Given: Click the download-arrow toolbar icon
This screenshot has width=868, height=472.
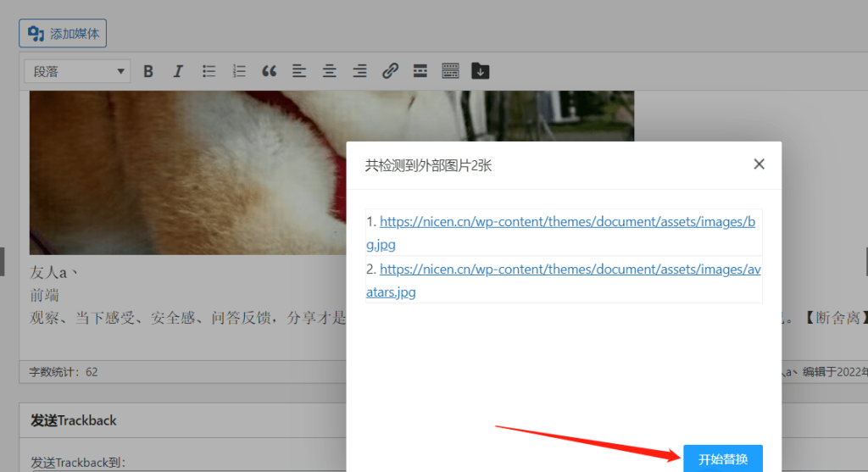Looking at the screenshot, I should [x=481, y=71].
